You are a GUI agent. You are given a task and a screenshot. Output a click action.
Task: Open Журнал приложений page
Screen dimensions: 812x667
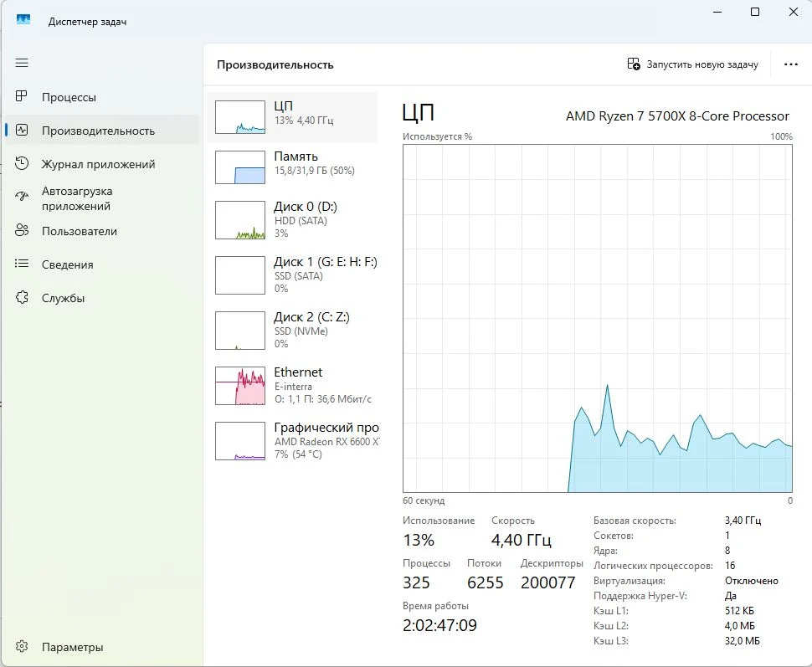[101, 164]
